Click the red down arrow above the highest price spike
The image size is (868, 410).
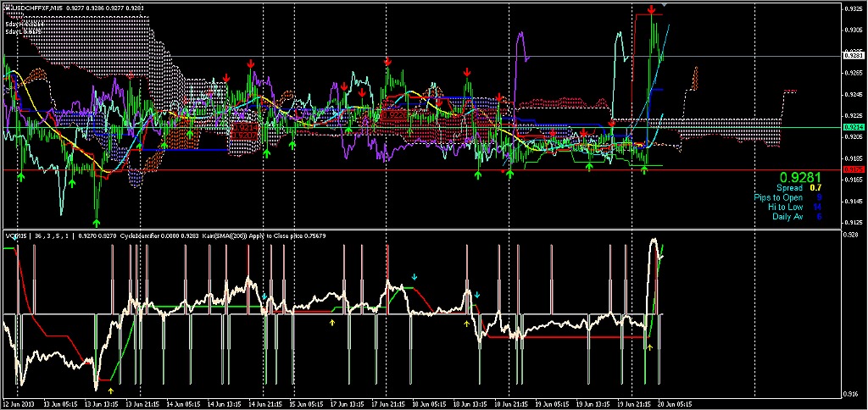652,9
